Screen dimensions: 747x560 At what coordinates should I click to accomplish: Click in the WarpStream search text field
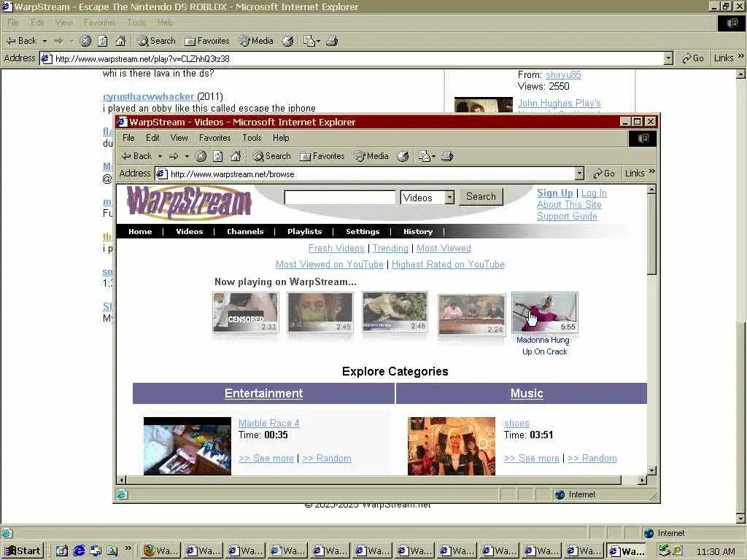coord(340,198)
